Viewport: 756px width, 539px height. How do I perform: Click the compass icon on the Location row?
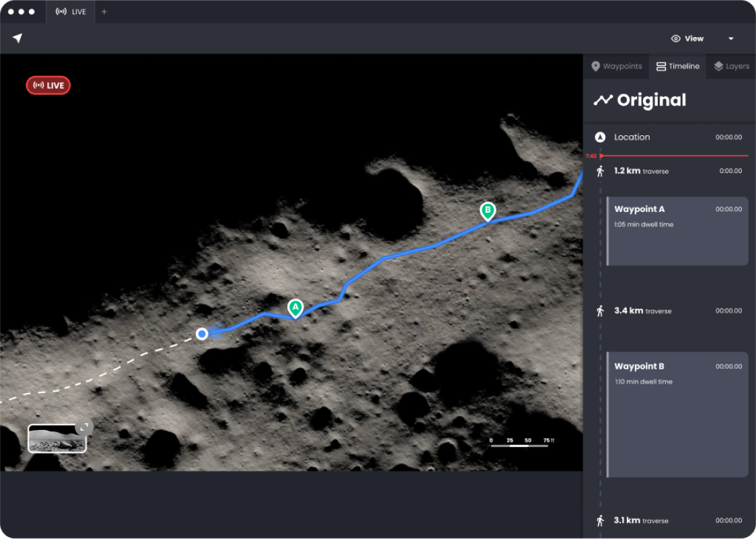pyautogui.click(x=599, y=137)
